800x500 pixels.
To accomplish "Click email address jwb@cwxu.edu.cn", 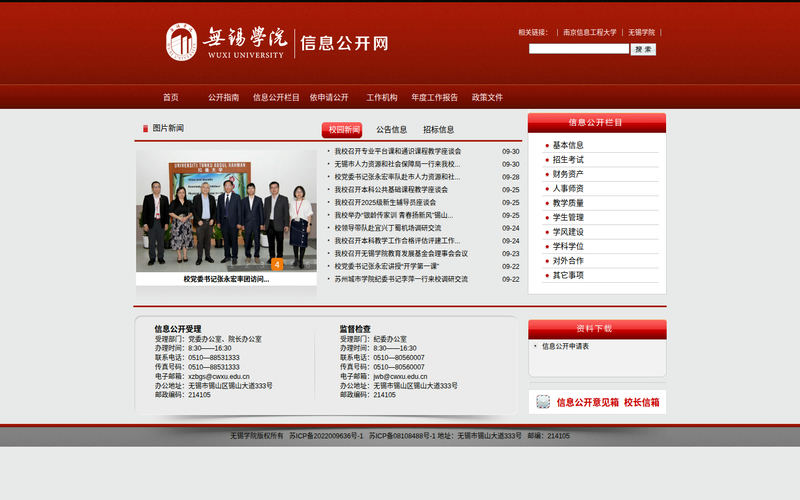I will (x=400, y=377).
